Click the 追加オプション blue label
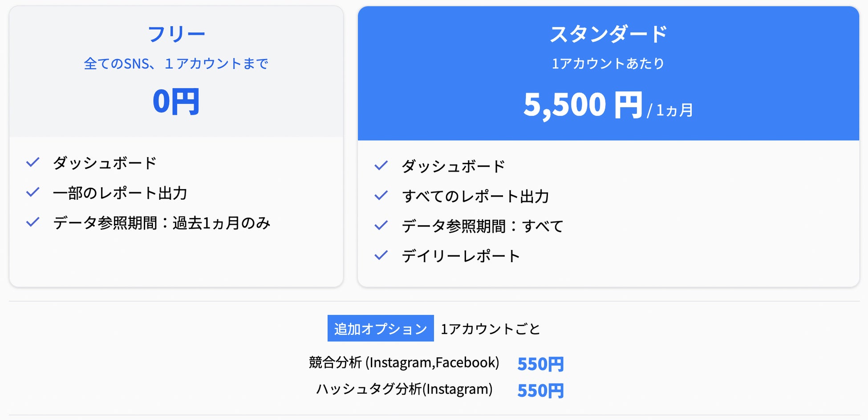 pyautogui.click(x=381, y=328)
